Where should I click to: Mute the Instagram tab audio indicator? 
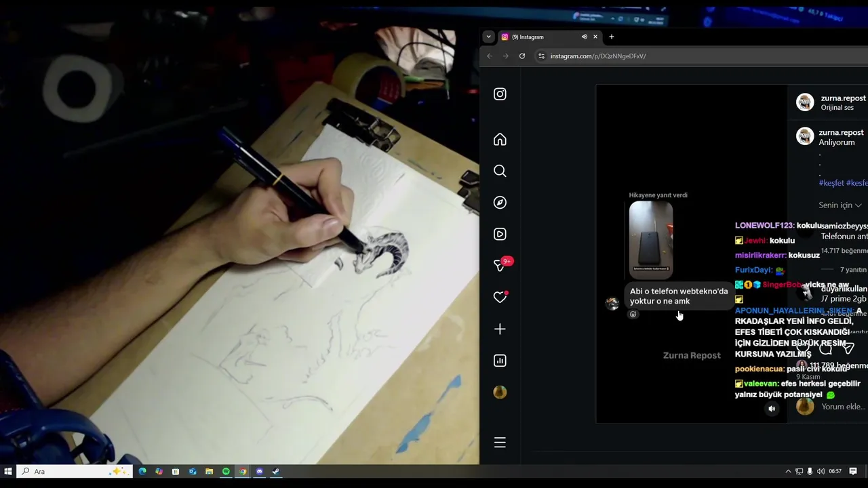pos(584,37)
